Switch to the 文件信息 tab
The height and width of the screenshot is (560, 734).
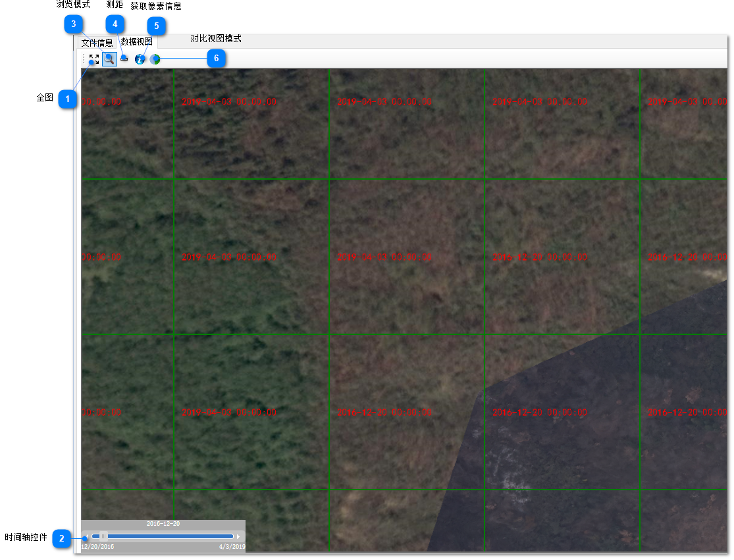[x=97, y=43]
